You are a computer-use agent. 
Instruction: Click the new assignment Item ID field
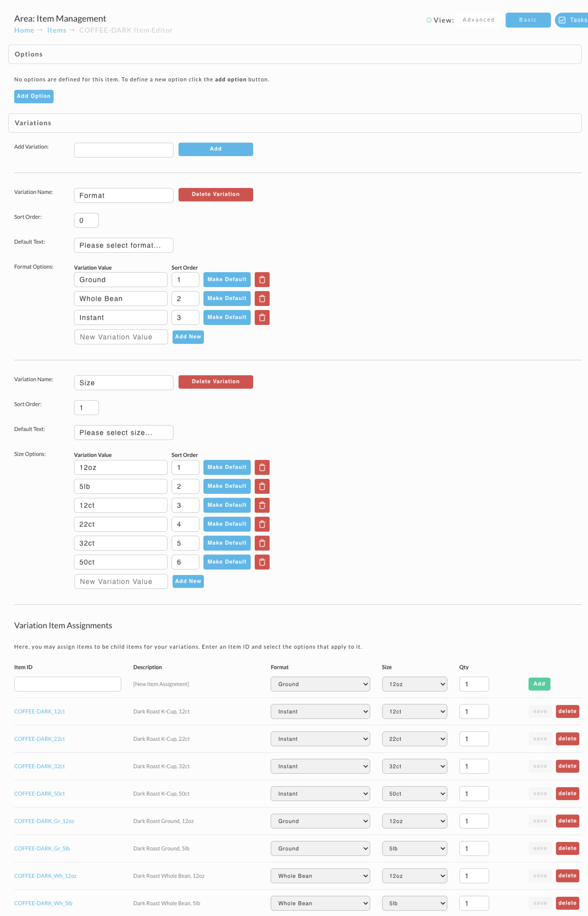(x=67, y=684)
